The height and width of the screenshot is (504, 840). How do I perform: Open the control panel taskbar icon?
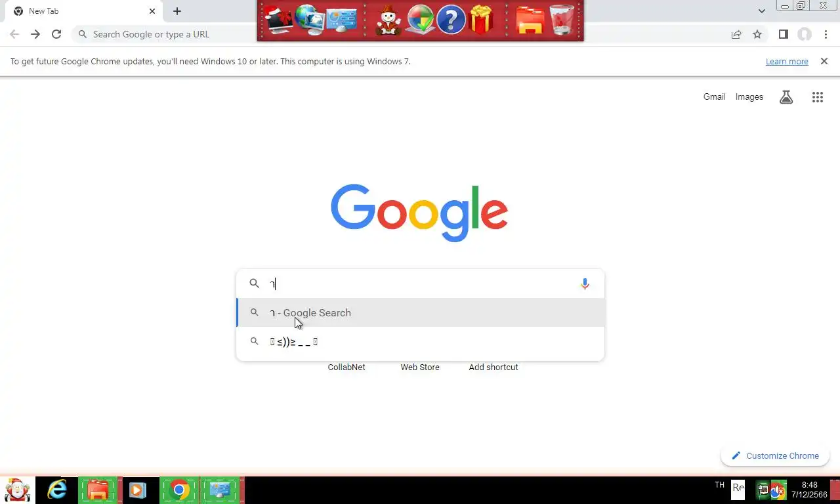tap(219, 490)
